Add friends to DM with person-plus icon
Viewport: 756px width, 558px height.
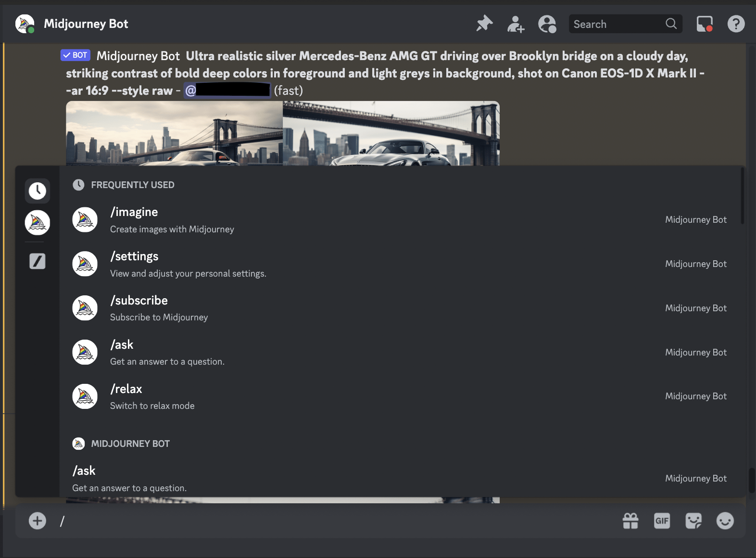(516, 24)
